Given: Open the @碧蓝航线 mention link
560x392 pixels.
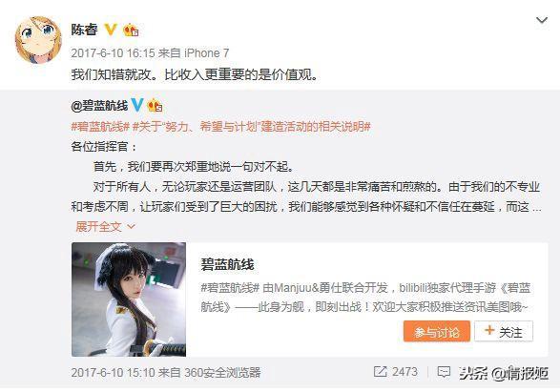Looking at the screenshot, I should tap(99, 106).
